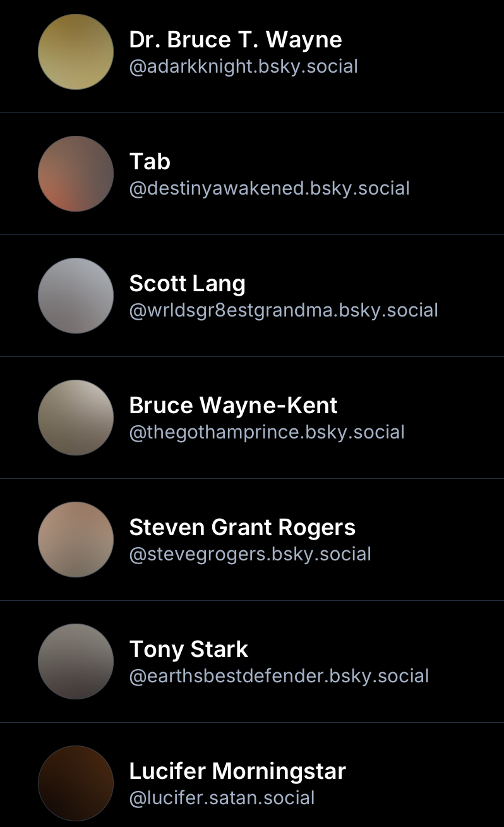Click the @earthsbestdefender.bsky.social handle

(x=279, y=676)
